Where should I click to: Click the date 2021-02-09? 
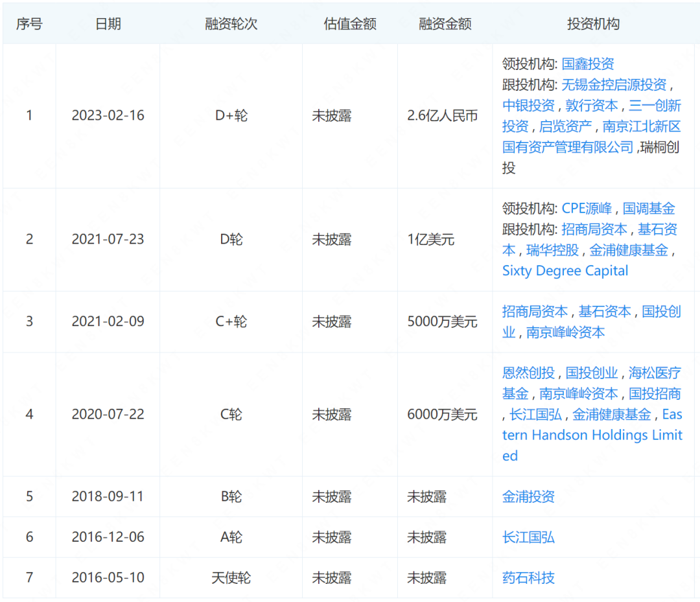pyautogui.click(x=108, y=321)
